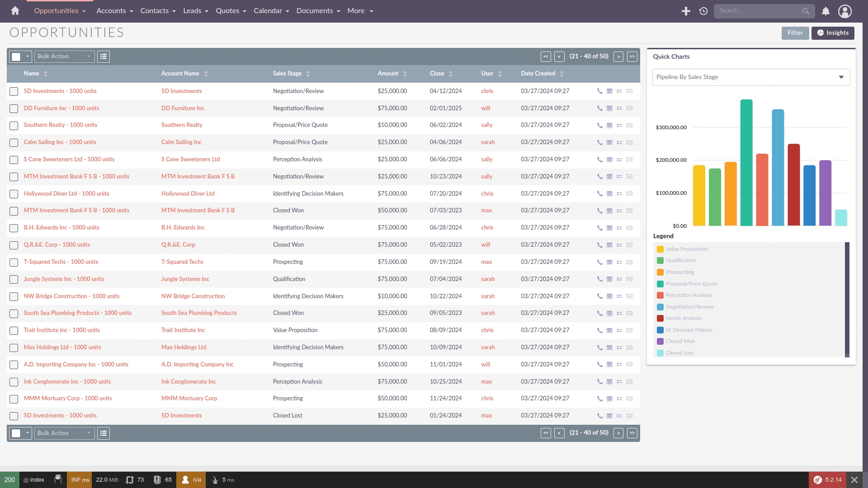868x488 pixels.
Task: Open Calm Sailing Inc account link
Action: pos(181,142)
